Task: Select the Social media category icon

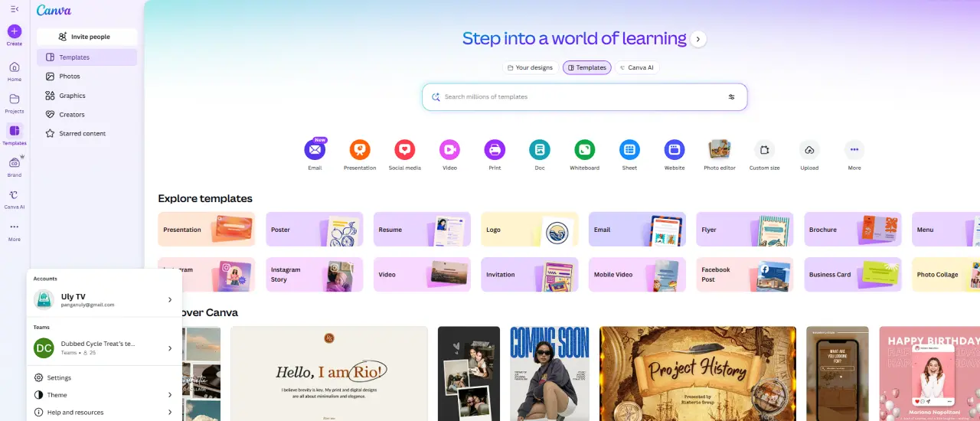Action: pos(405,149)
